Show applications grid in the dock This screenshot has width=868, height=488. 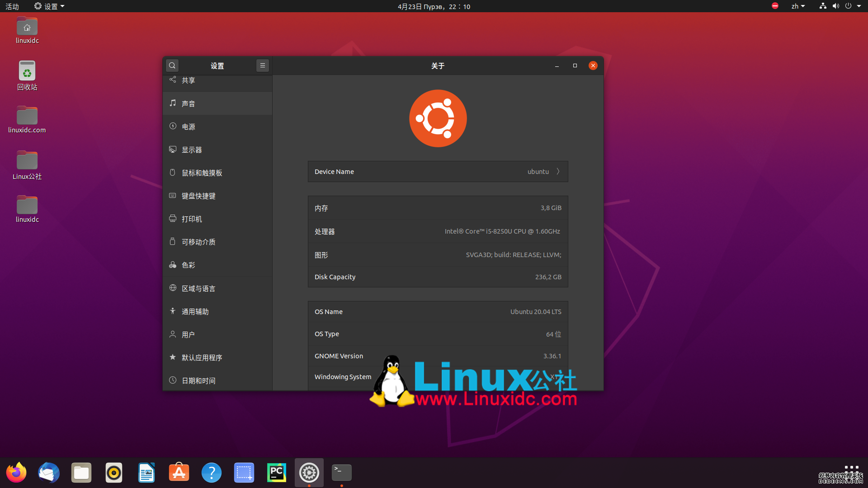tap(851, 472)
